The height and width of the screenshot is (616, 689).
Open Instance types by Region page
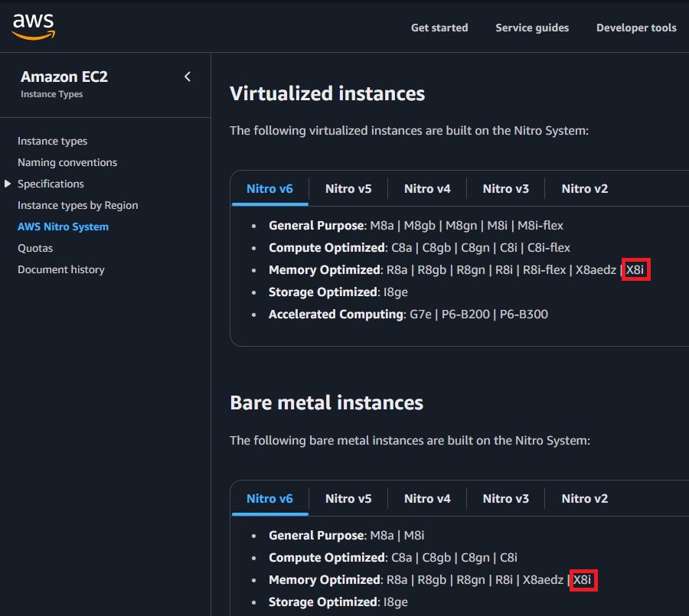(78, 205)
